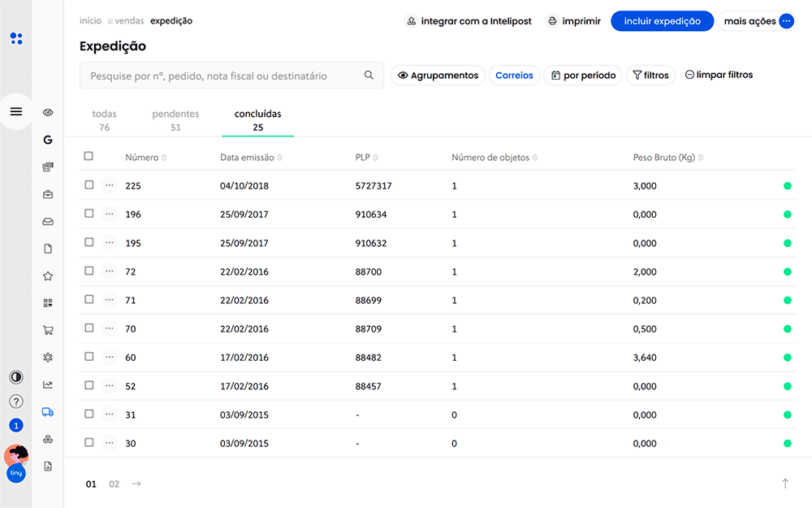Select checkbox for shipment 196
812x508 pixels.
click(x=89, y=214)
